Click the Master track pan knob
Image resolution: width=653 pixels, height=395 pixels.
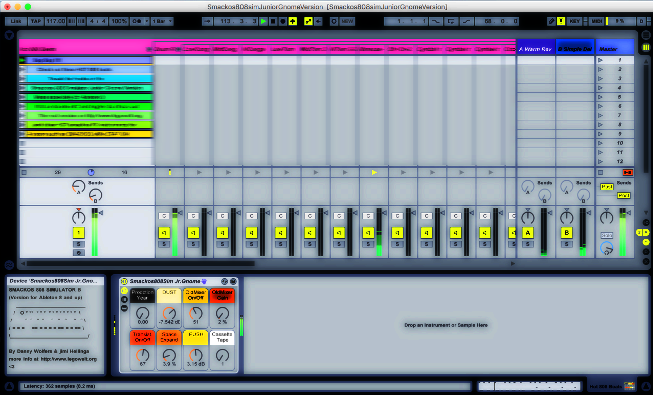click(606, 217)
